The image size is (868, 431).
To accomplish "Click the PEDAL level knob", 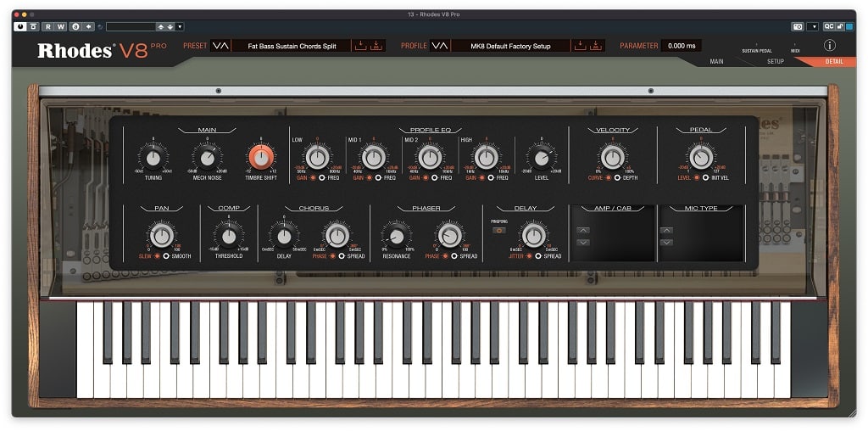I will point(701,157).
